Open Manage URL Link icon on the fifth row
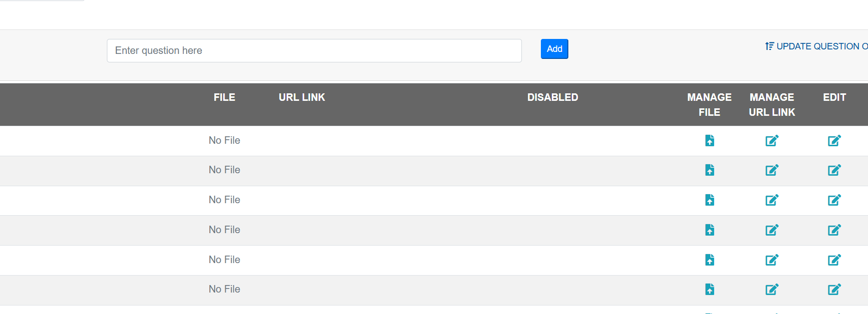This screenshot has width=868, height=314. click(x=772, y=260)
